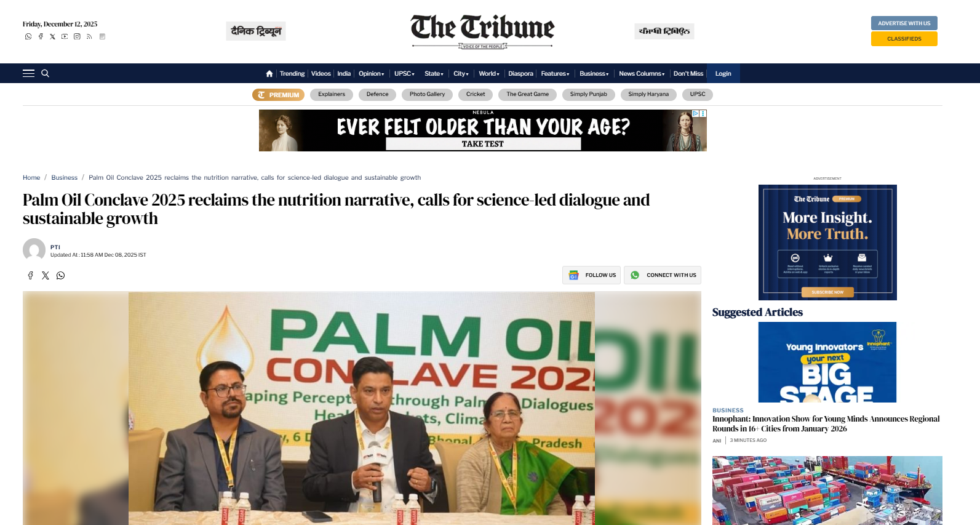Click the search magnifier icon
The width and height of the screenshot is (980, 525).
click(x=45, y=73)
